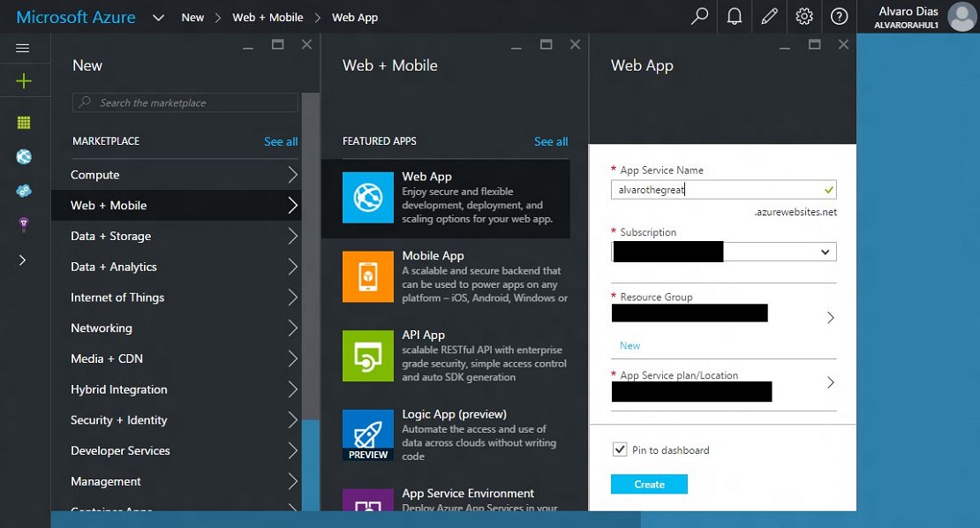980x528 pixels.
Task: Toggle the hamburger menu in sidebar
Action: (x=22, y=48)
